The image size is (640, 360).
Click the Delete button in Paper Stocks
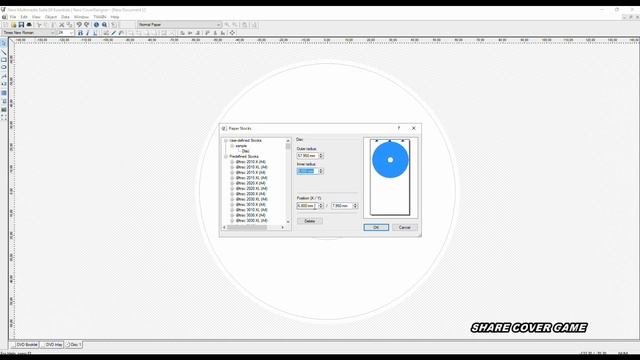[310, 221]
